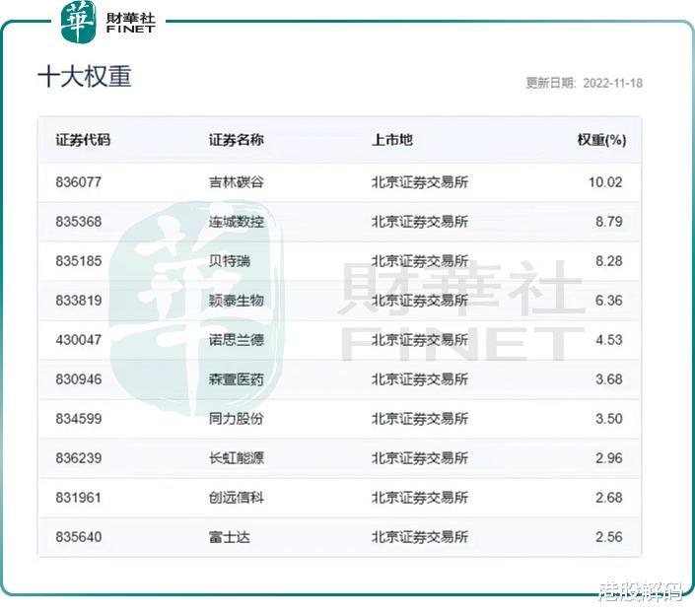The width and height of the screenshot is (695, 616).
Task: Click weight value 8.79
Action: click(609, 222)
